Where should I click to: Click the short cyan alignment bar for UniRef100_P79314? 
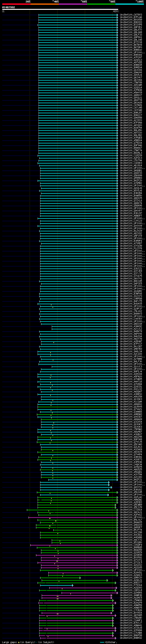click(x=57, y=585)
